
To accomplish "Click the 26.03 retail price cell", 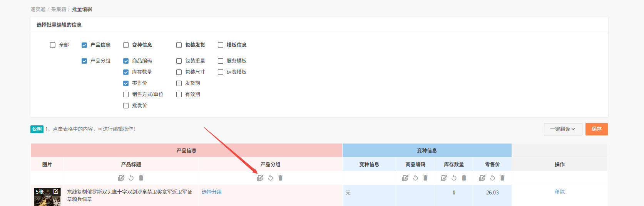I will pyautogui.click(x=492, y=192).
